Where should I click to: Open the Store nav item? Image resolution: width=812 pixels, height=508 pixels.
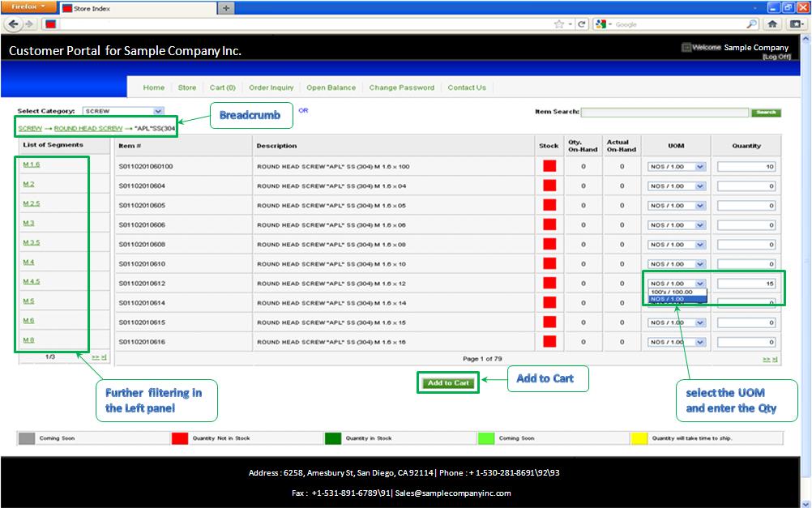(187, 88)
